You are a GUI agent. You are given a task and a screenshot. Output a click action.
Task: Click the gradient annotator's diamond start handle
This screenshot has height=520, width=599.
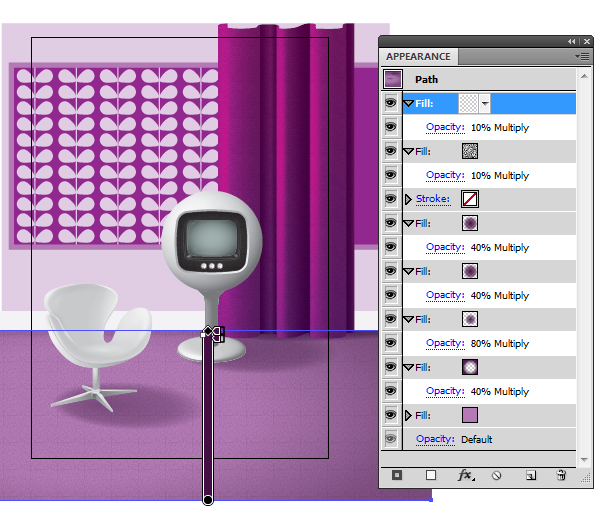pos(207,331)
